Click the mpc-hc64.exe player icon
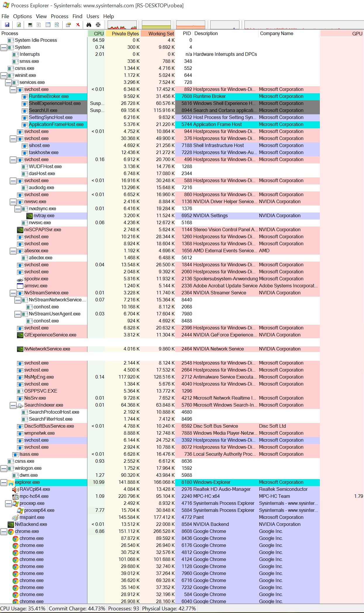 pyautogui.click(x=15, y=496)
